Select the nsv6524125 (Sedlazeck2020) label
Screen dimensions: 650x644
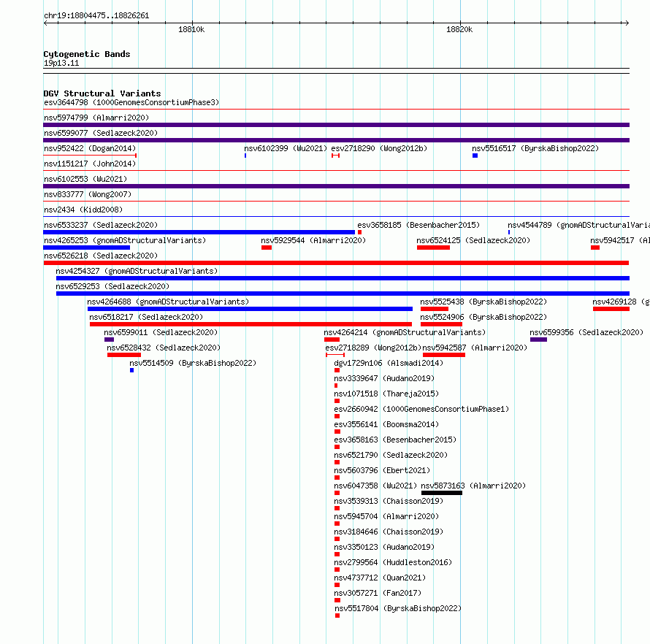(473, 240)
